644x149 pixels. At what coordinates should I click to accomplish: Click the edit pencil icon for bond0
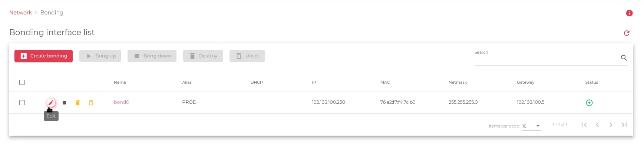[51, 103]
